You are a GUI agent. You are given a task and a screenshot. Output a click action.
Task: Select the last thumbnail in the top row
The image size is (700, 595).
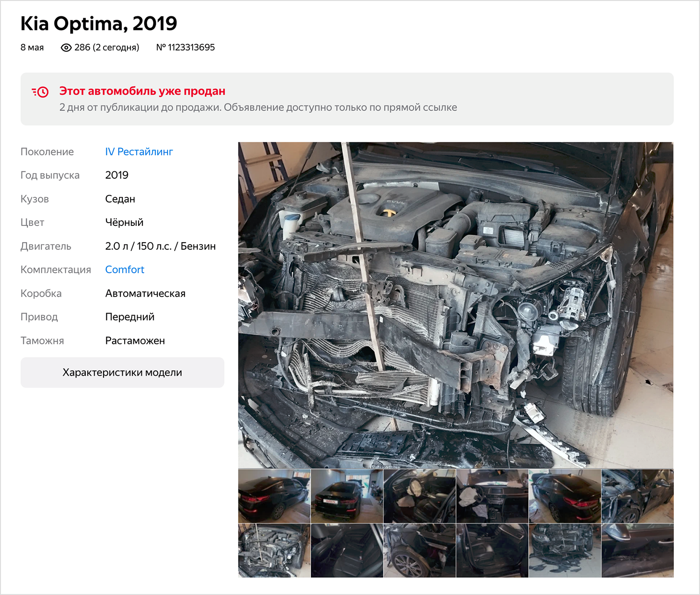[x=637, y=496]
